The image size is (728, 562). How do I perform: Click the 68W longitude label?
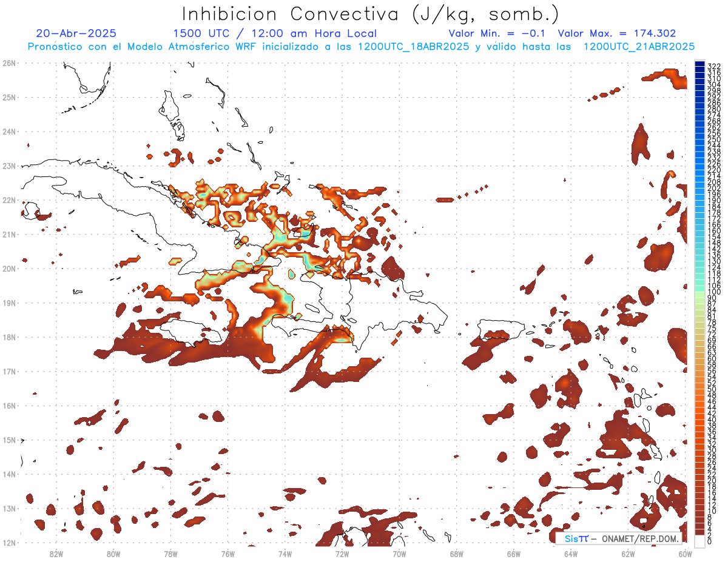[x=457, y=554]
